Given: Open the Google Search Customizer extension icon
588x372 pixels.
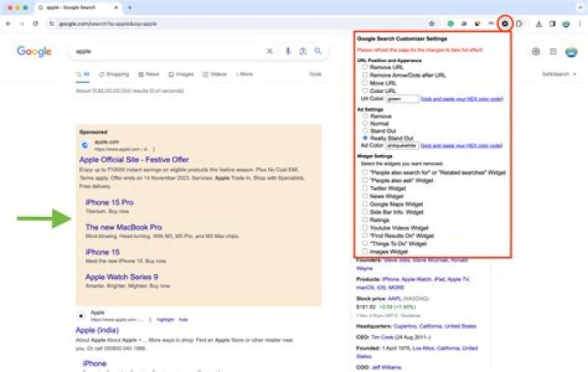Looking at the screenshot, I should click(x=506, y=24).
